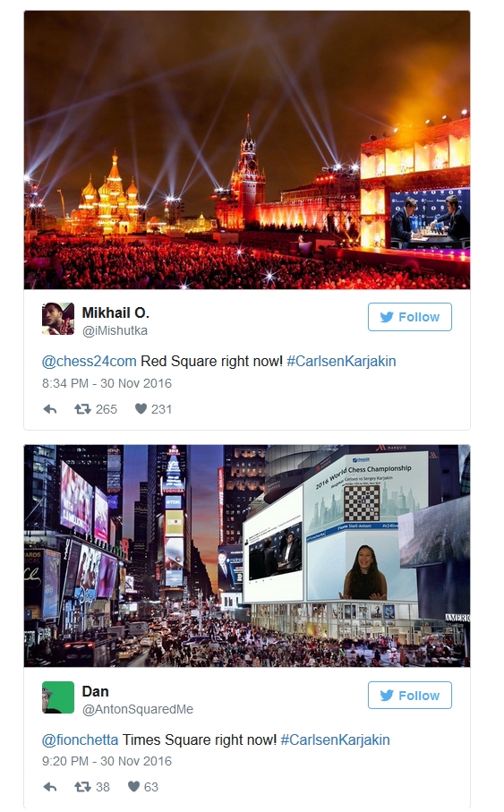Open #CarlsenKarjakin hashtag in Dan's tweet
The height and width of the screenshot is (812, 504).
click(335, 740)
